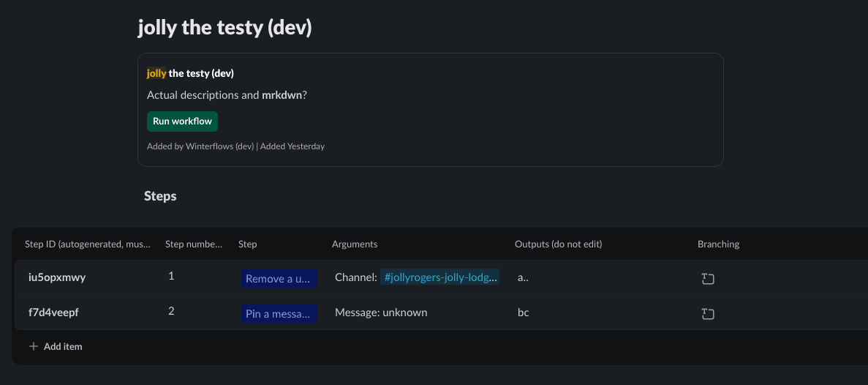Click step number 1 cell
868x385 pixels.
pos(171,276)
